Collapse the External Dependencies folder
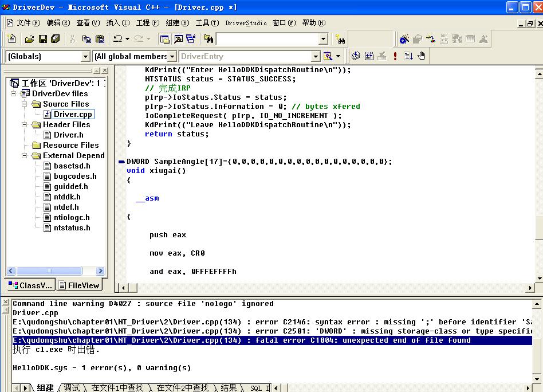Viewport: 543px width, 392px height. 24,156
